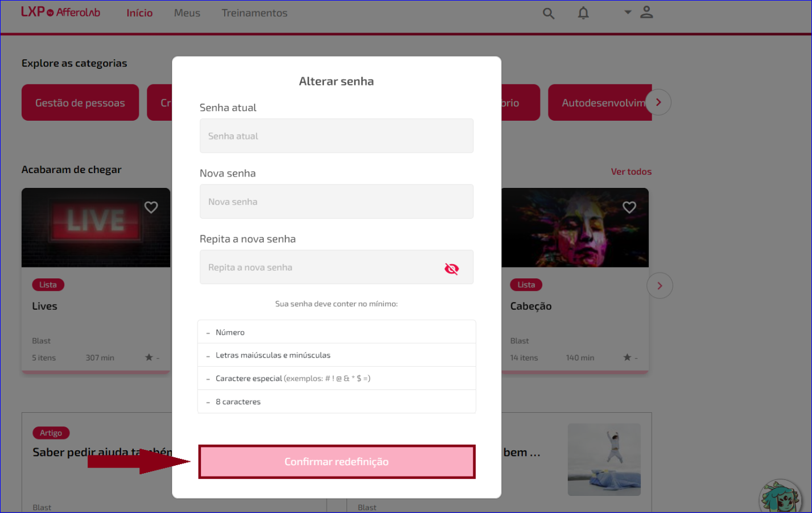The image size is (812, 513).
Task: Open the search magnifier icon
Action: tap(548, 13)
